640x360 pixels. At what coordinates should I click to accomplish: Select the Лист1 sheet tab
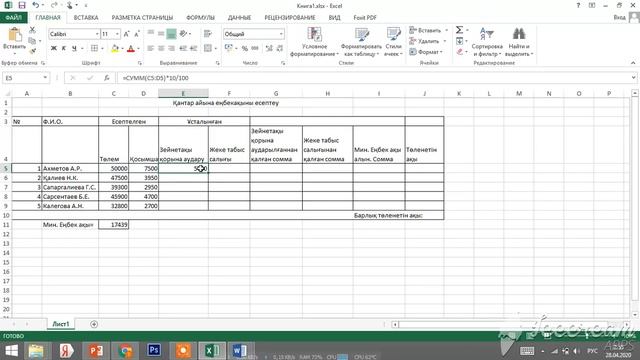coord(61,324)
